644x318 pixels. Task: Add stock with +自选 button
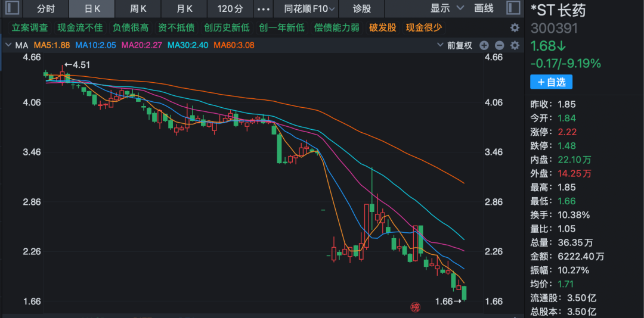point(551,82)
